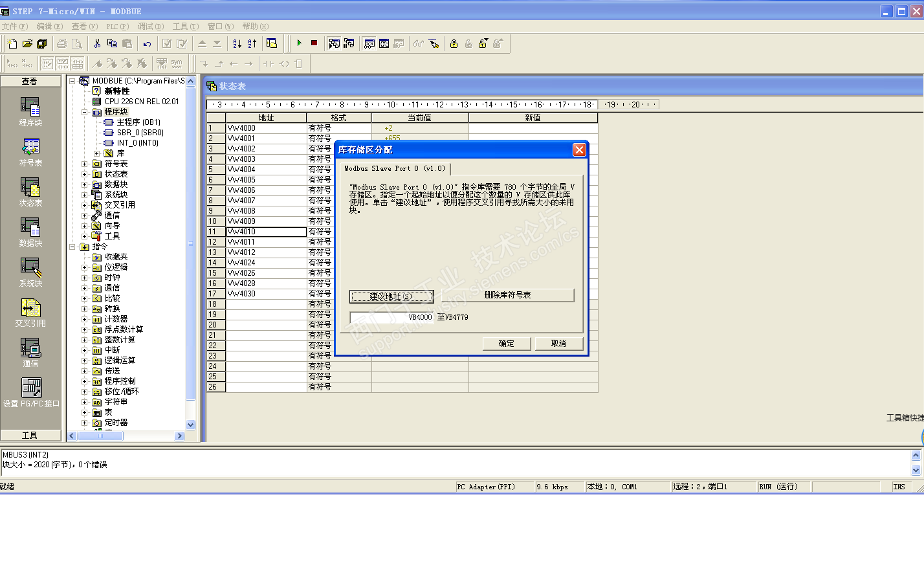Viewport: 924px width, 565px height.
Task: Sort descending with the A-Z up icon
Action: point(252,43)
